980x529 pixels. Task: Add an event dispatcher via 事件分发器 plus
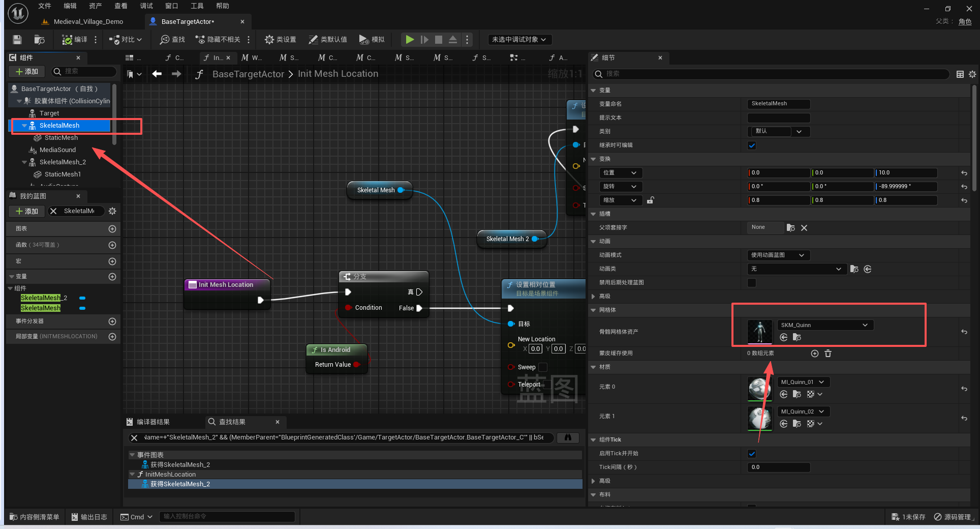[x=112, y=321]
